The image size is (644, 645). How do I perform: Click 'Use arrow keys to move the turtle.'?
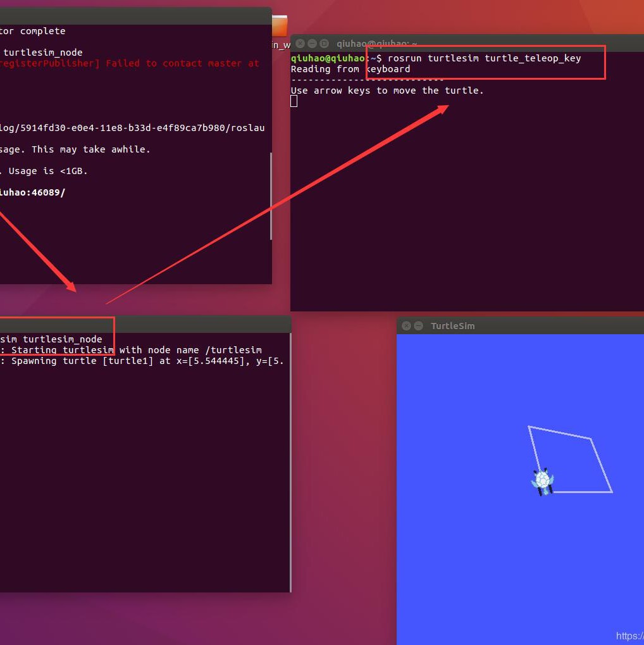(x=387, y=91)
